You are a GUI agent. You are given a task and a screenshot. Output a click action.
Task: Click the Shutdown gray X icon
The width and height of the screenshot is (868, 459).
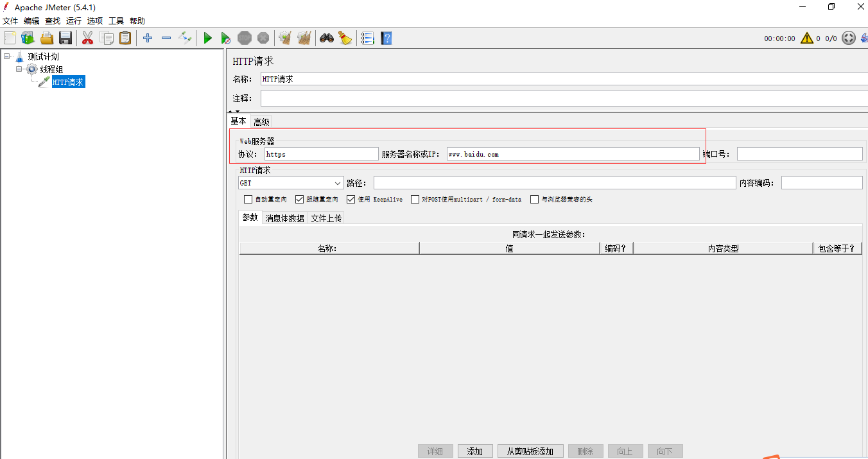[x=263, y=38]
